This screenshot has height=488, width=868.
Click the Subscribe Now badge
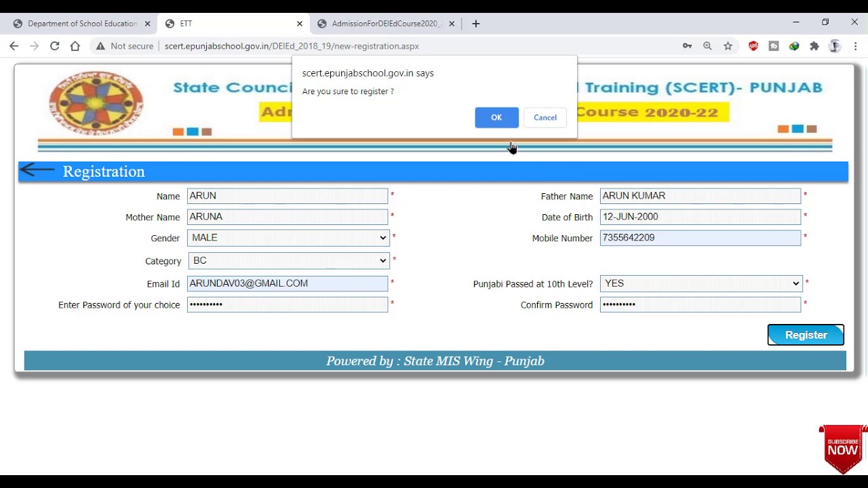(843, 449)
